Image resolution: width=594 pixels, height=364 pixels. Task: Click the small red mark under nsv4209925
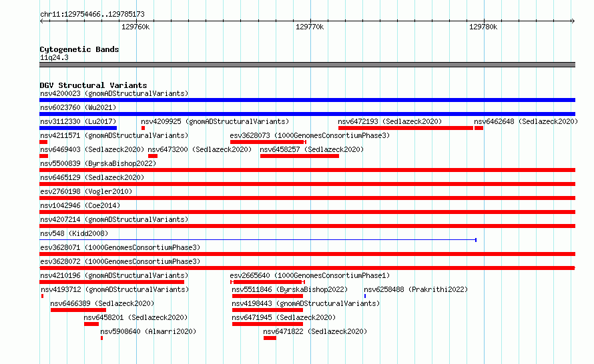click(143, 128)
